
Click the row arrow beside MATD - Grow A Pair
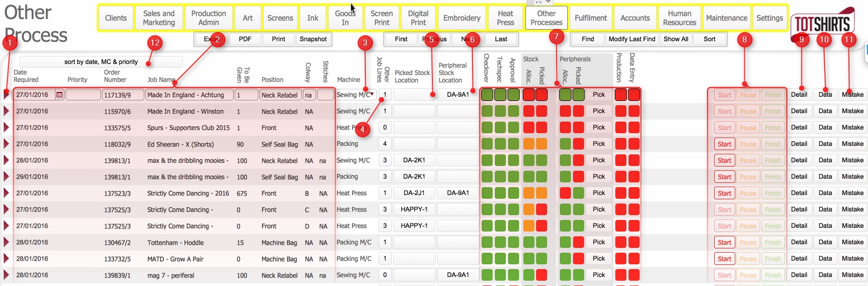(6, 259)
